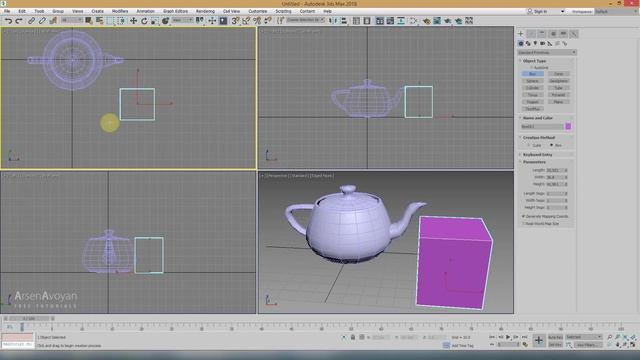Select the Cube creation method radio

(529, 145)
